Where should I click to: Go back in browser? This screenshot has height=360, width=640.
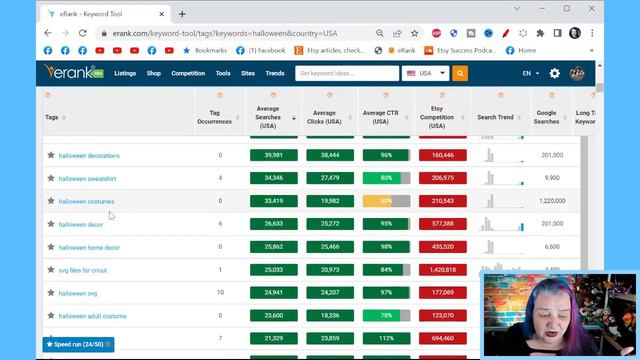click(48, 33)
